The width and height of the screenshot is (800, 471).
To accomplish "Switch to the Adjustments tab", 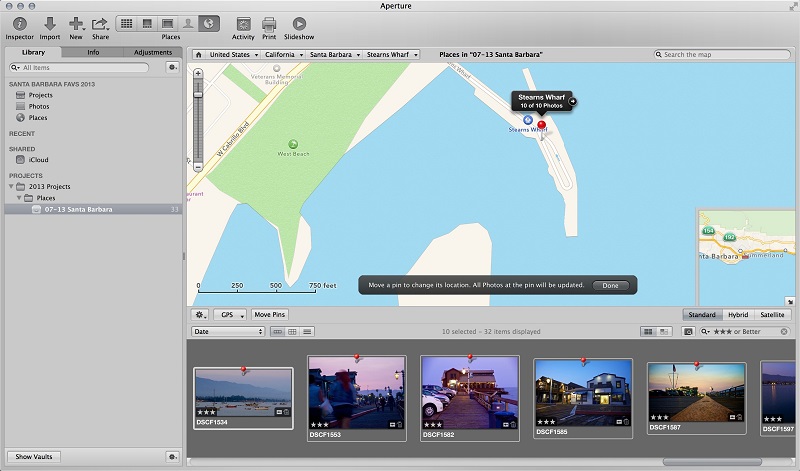I will (153, 52).
